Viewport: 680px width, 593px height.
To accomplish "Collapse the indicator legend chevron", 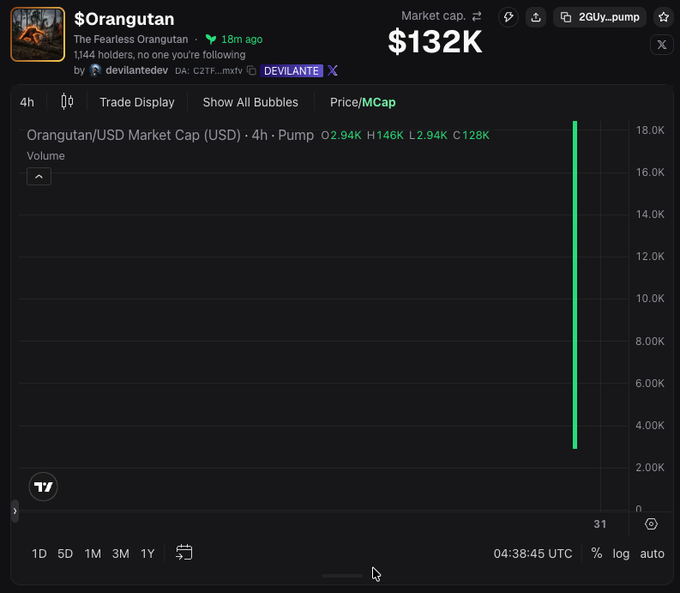I will (x=39, y=177).
